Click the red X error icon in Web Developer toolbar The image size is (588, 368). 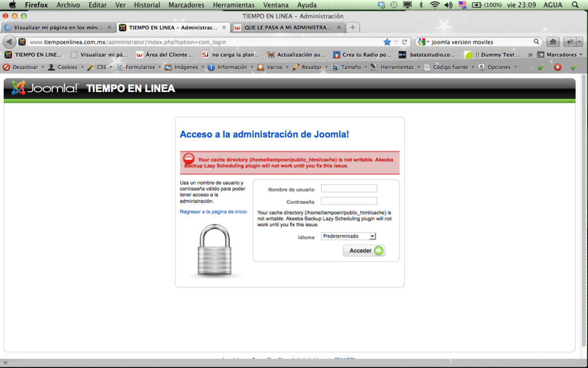[558, 67]
